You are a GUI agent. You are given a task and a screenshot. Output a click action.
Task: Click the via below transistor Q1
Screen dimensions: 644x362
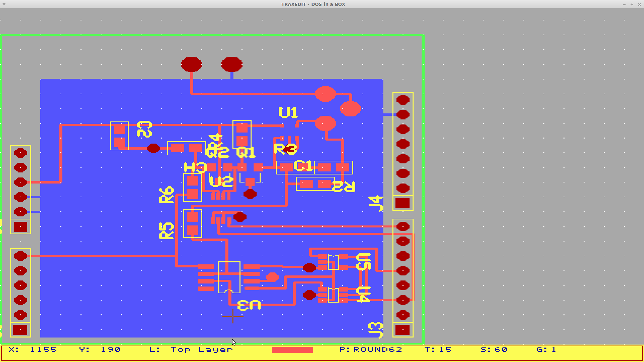250,194
